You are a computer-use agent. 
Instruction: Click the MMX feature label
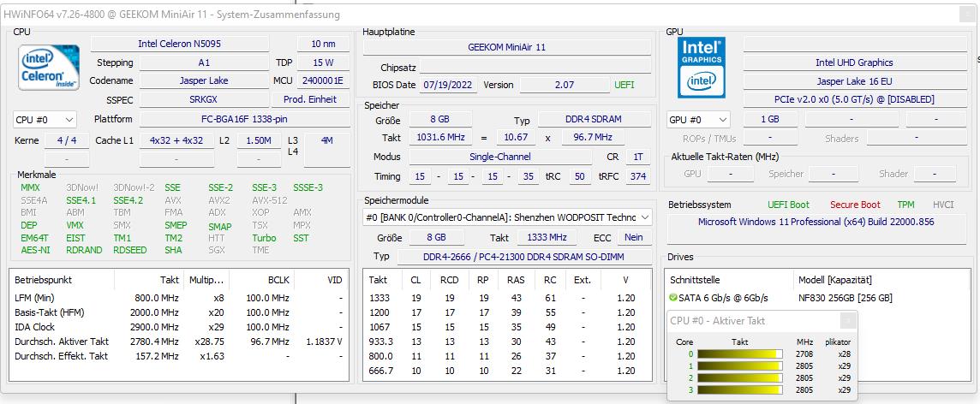[30, 187]
